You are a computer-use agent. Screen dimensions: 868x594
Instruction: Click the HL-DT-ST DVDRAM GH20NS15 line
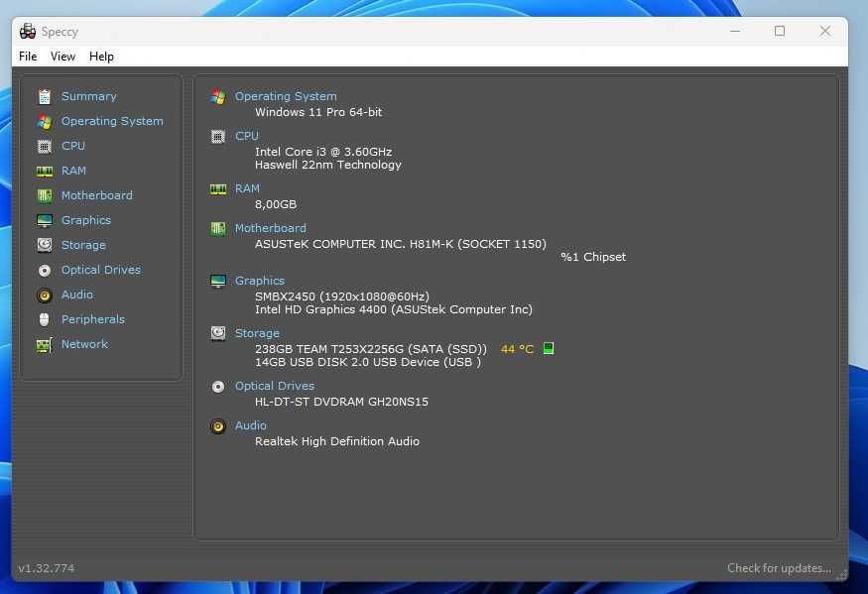[341, 402]
